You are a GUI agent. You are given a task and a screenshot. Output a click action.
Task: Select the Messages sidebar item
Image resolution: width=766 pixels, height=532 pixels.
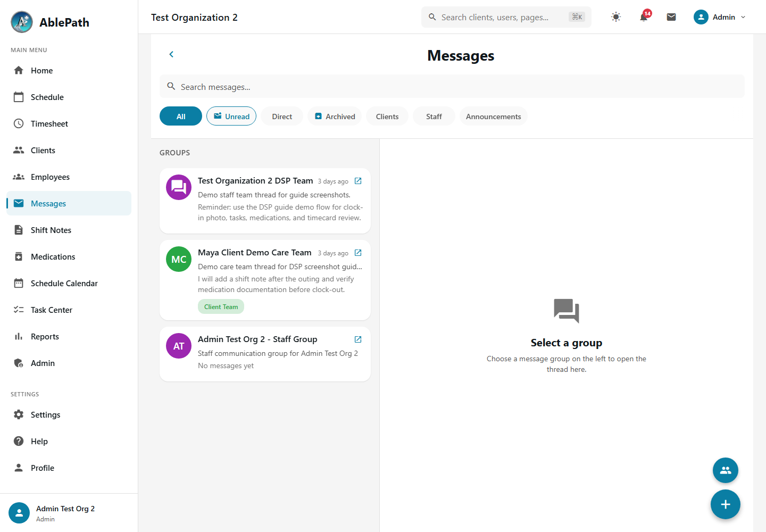pos(69,203)
